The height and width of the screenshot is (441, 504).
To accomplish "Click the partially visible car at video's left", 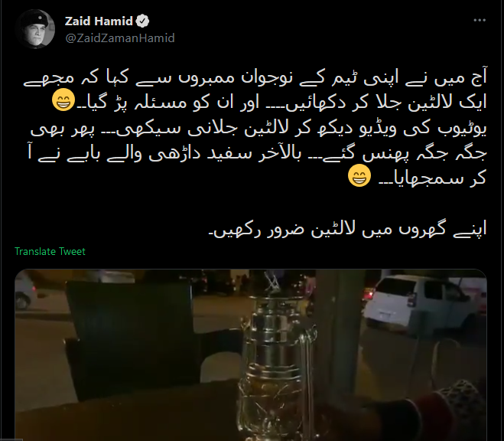I will pos(24,291).
